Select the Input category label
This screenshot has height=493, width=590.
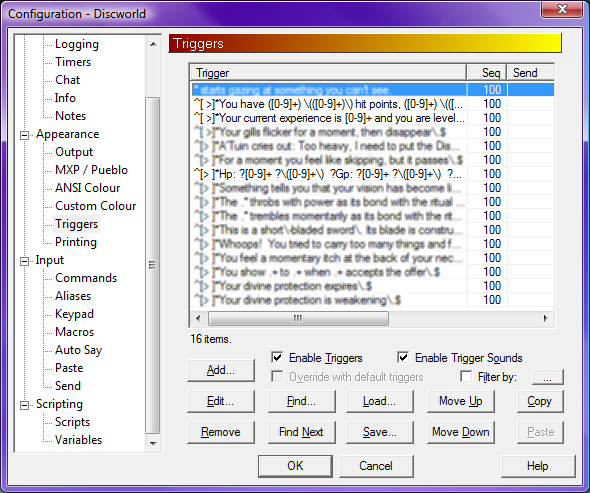tap(50, 260)
